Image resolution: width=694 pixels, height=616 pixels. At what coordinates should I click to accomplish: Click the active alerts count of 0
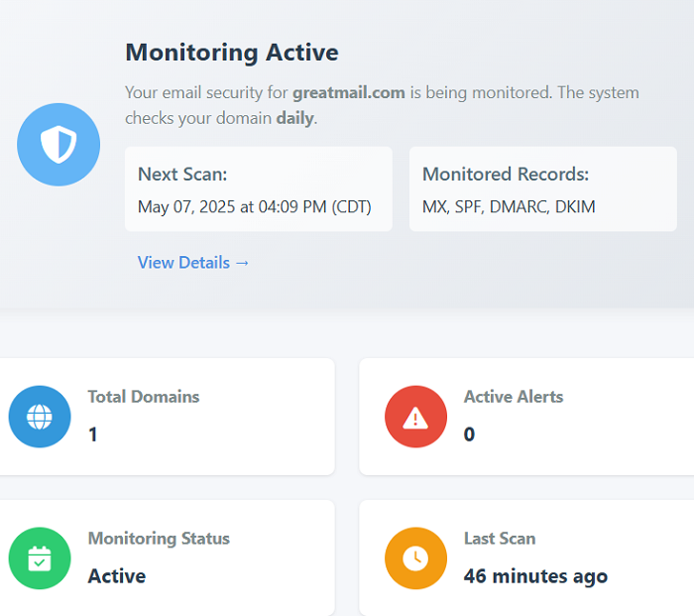click(469, 434)
